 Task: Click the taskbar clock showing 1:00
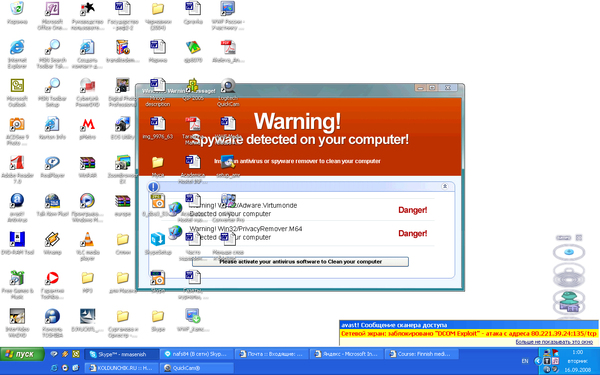point(577,352)
